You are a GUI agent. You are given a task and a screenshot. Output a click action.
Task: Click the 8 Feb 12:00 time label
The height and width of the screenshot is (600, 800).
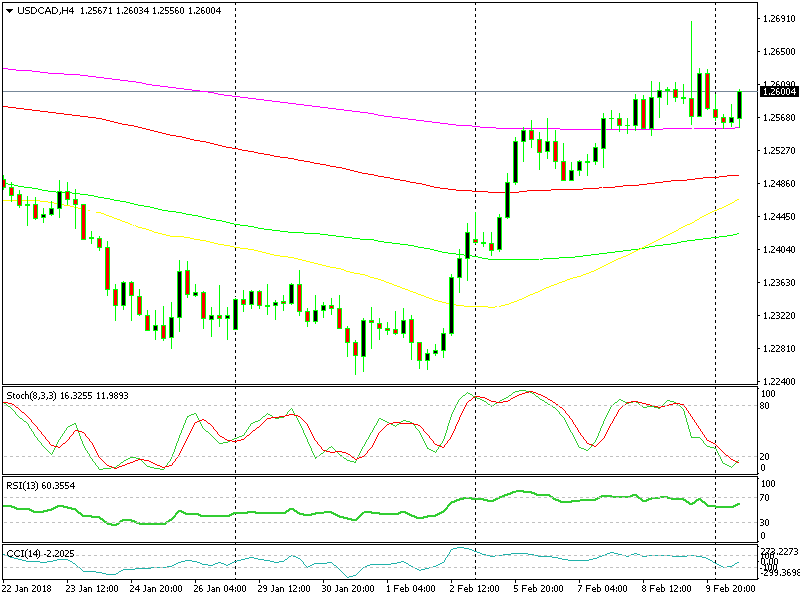click(666, 588)
